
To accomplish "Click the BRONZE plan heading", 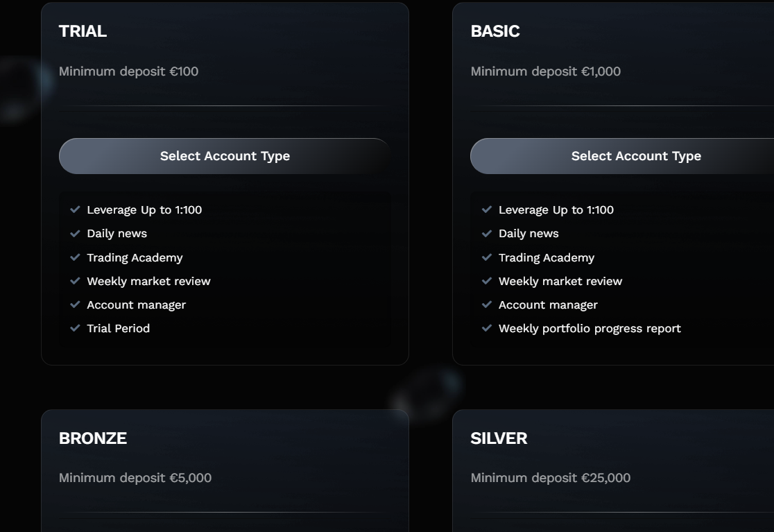I will (x=93, y=438).
